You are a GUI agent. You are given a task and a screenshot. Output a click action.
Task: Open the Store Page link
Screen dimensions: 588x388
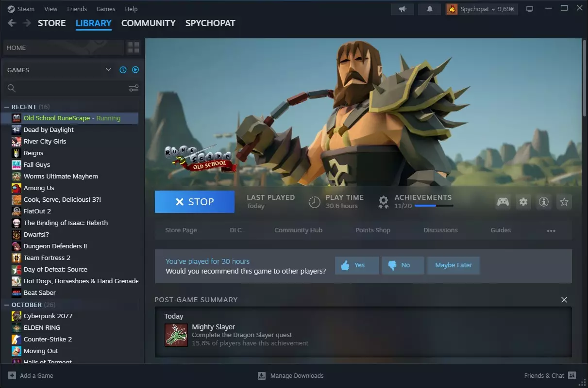[181, 230]
